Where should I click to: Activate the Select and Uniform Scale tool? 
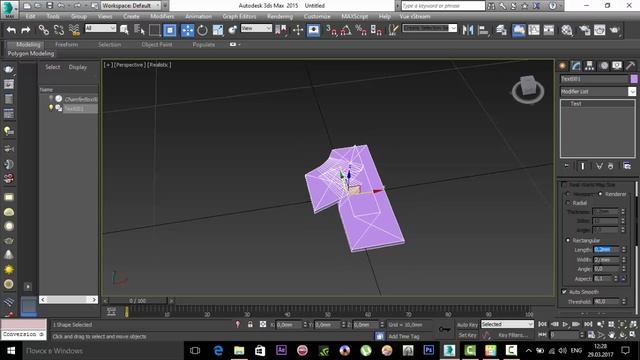click(x=218, y=30)
